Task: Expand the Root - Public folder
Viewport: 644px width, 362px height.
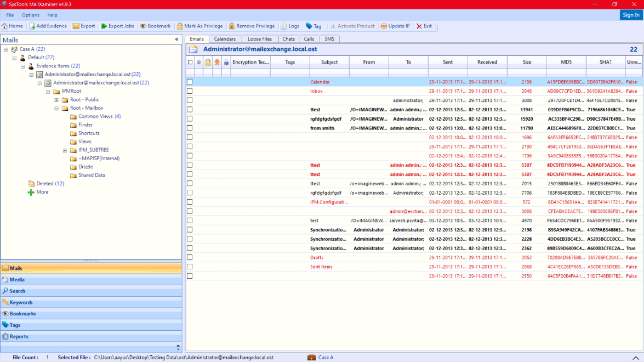Action: [56, 100]
